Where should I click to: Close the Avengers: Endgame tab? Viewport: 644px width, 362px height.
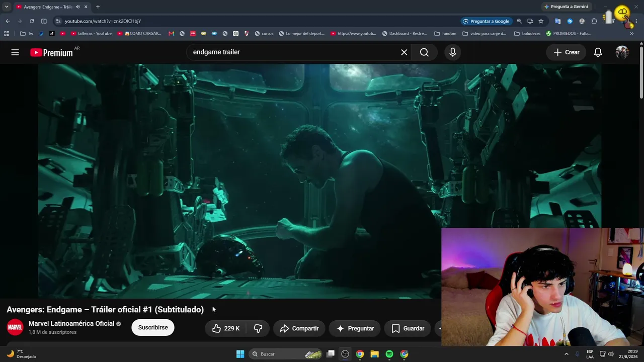[86, 7]
